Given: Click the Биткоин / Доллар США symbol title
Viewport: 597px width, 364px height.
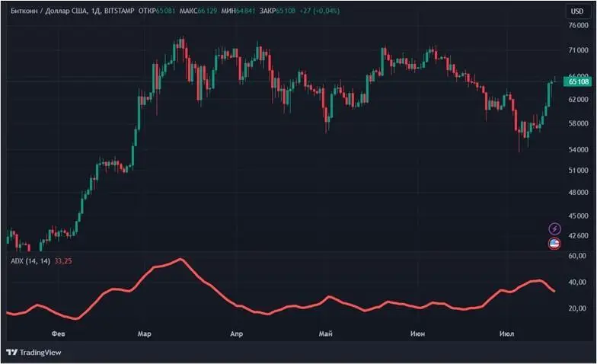Looking at the screenshot, I should click(49, 11).
